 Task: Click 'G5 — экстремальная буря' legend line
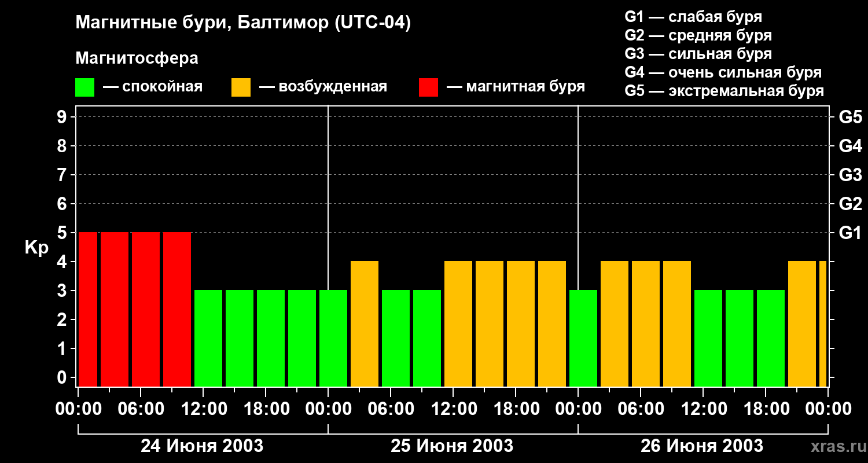coord(724,91)
